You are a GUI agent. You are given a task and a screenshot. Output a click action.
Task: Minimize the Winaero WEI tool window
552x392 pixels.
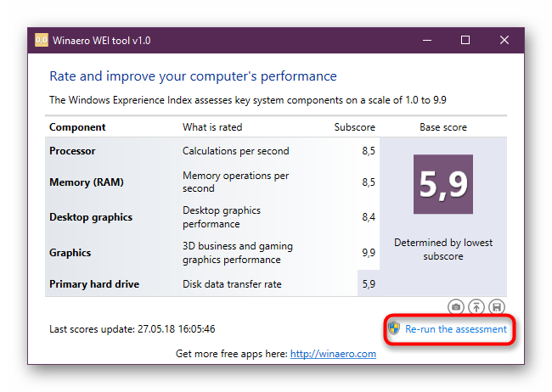point(427,40)
